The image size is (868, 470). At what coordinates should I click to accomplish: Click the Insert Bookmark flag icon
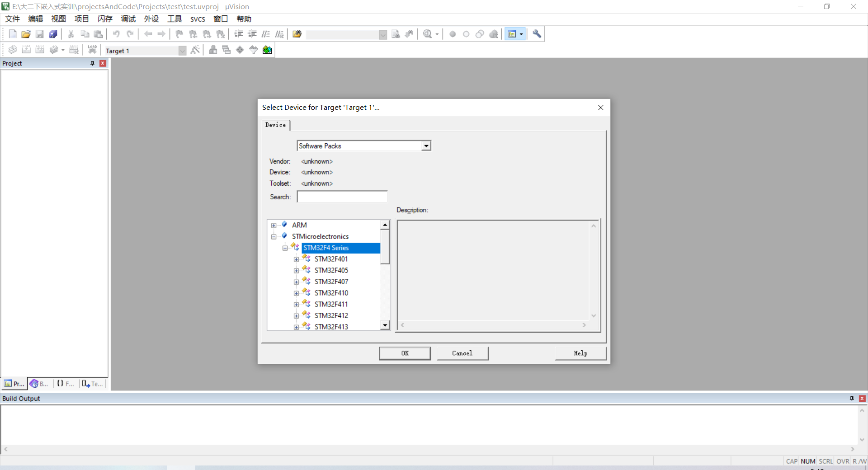click(x=179, y=34)
